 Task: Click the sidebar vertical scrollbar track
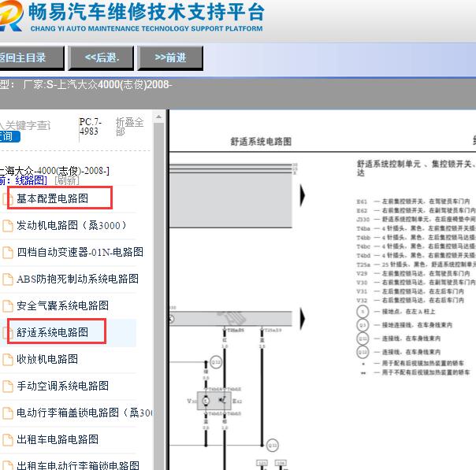tap(158, 297)
